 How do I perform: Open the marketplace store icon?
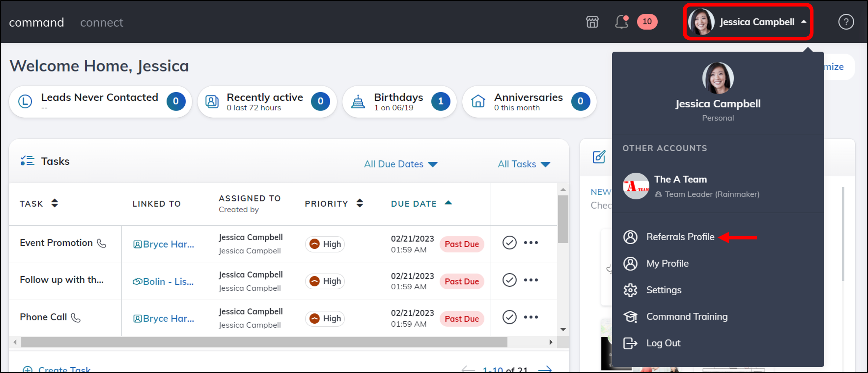pos(592,22)
